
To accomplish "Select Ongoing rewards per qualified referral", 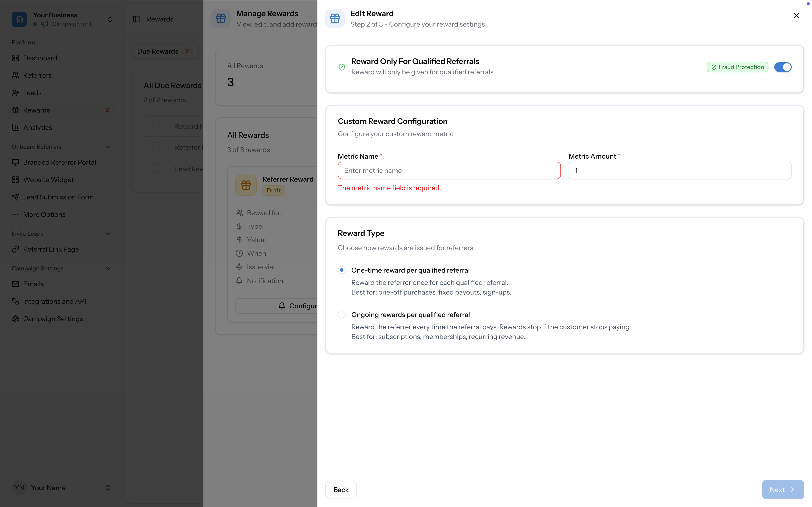I will tap(341, 314).
